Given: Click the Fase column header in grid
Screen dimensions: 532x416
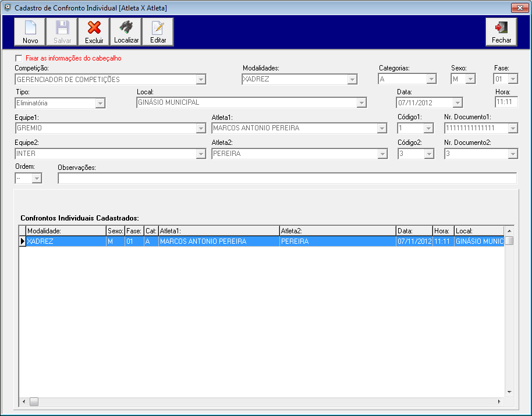Looking at the screenshot, I should [x=134, y=231].
